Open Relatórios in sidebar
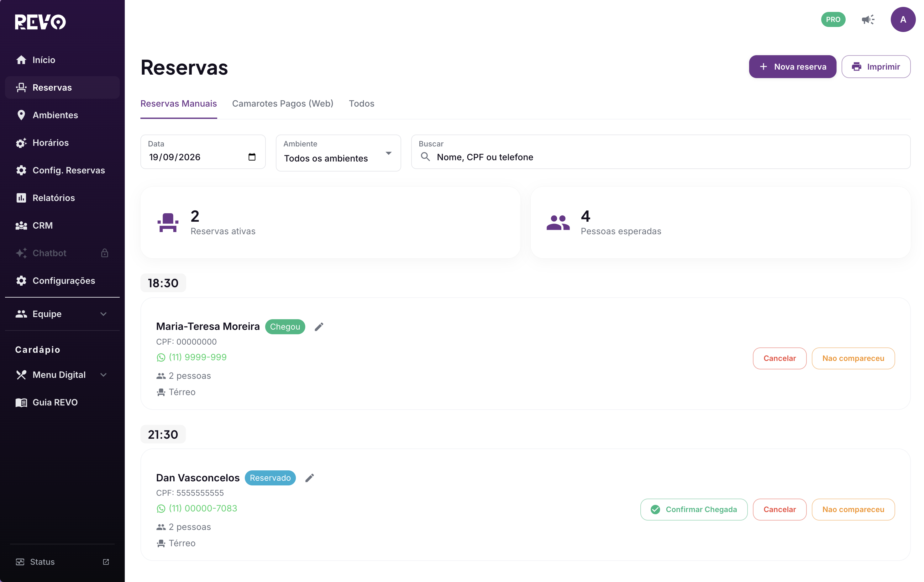 click(x=62, y=198)
